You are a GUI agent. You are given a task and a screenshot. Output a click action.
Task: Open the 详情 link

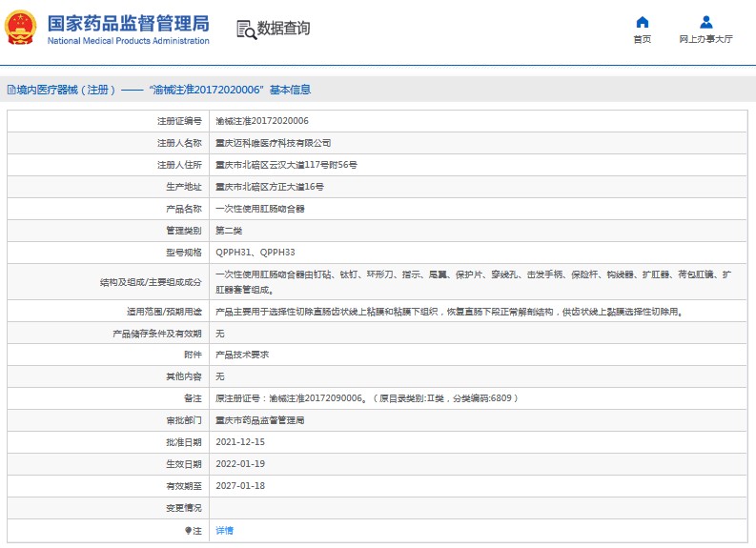(224, 530)
